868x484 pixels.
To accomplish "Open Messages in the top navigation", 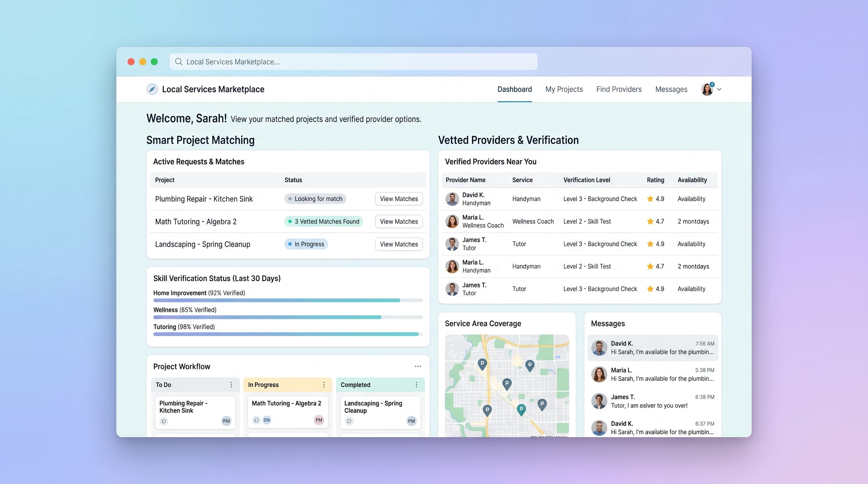I will (x=671, y=89).
